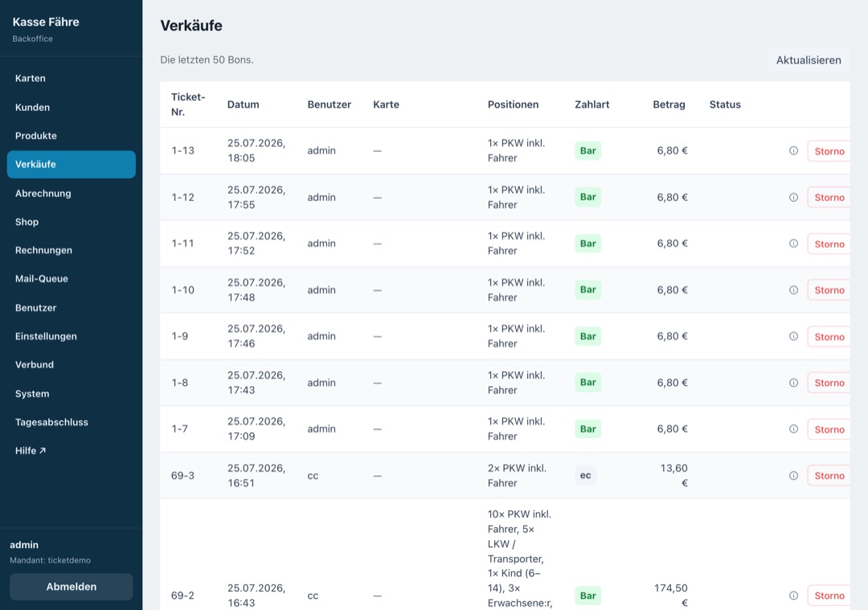Select ticket number 1-13
The image size is (868, 610).
tap(182, 150)
